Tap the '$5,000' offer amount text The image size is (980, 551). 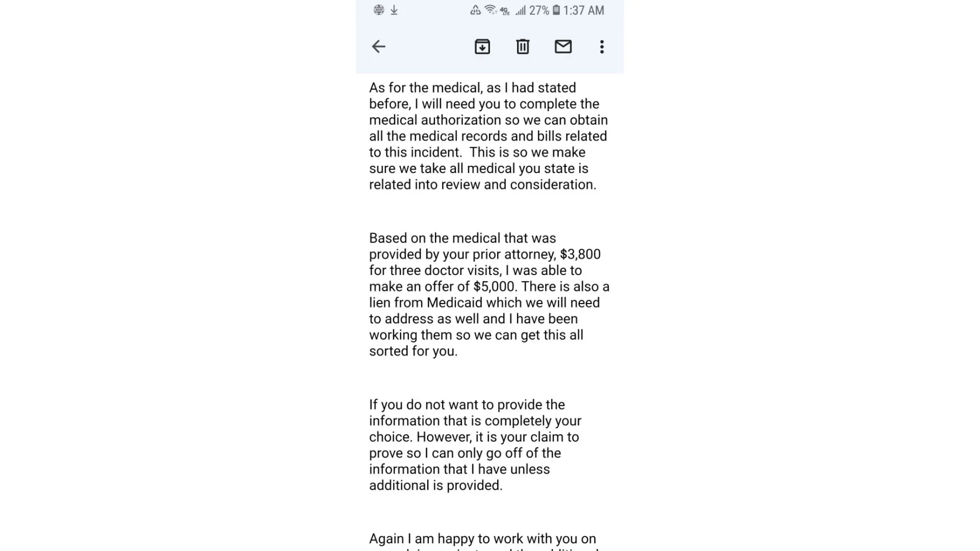click(x=494, y=287)
